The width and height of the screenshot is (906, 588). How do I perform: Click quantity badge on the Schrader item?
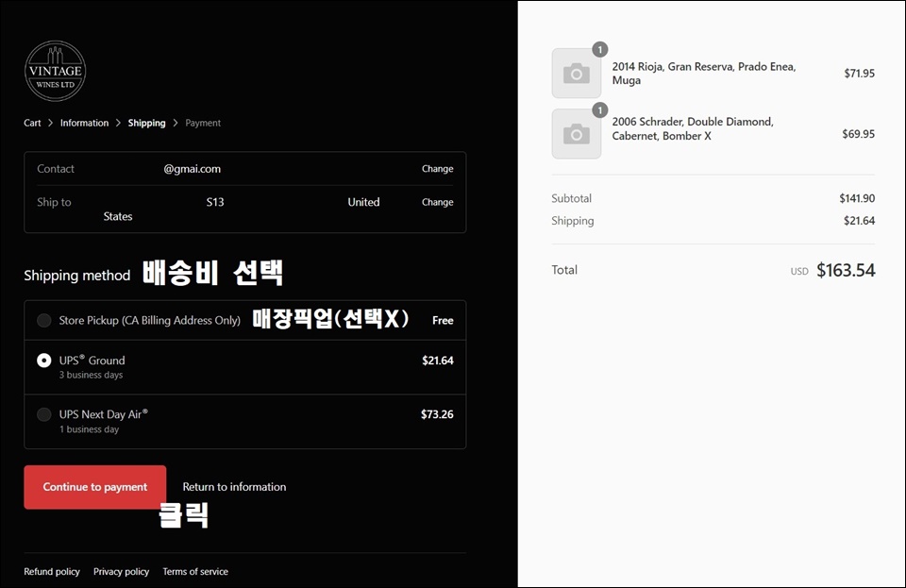click(600, 109)
